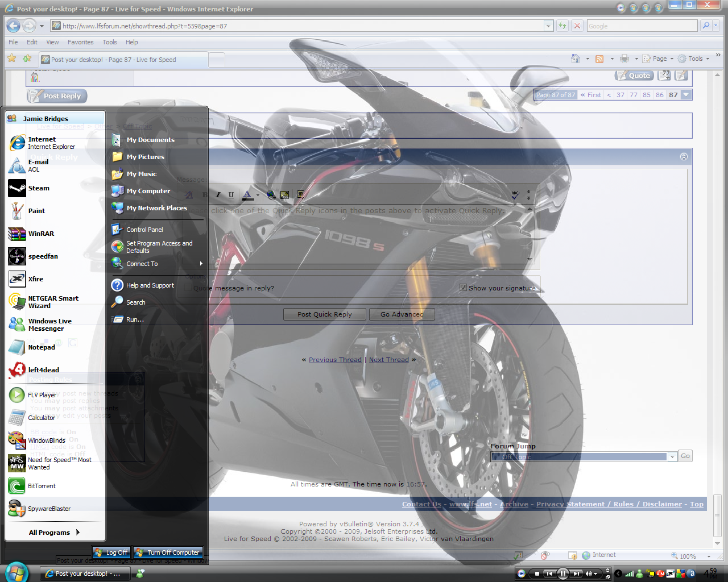728x582 pixels.
Task: Launch Need for Speed Most Wanted
Action: coord(55,463)
